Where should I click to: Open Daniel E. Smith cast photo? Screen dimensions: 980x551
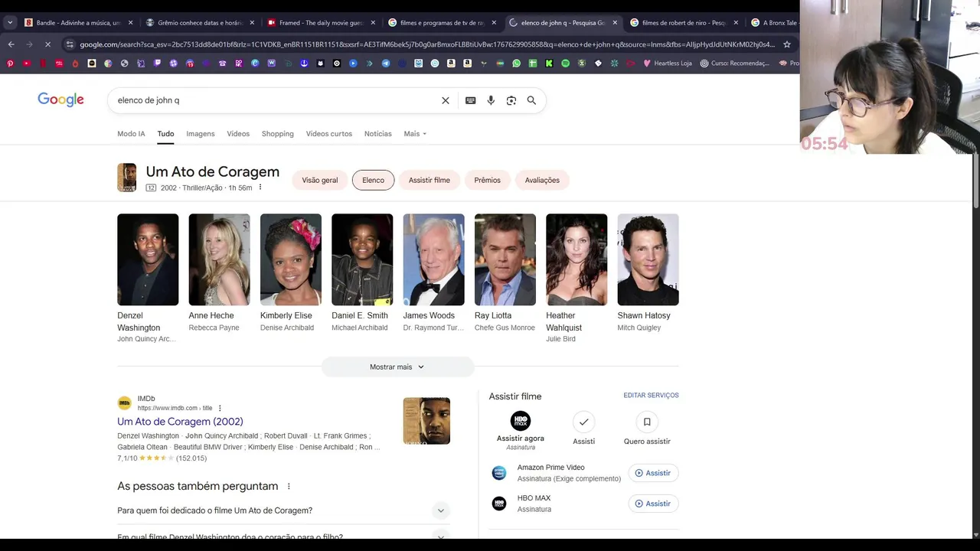(362, 259)
